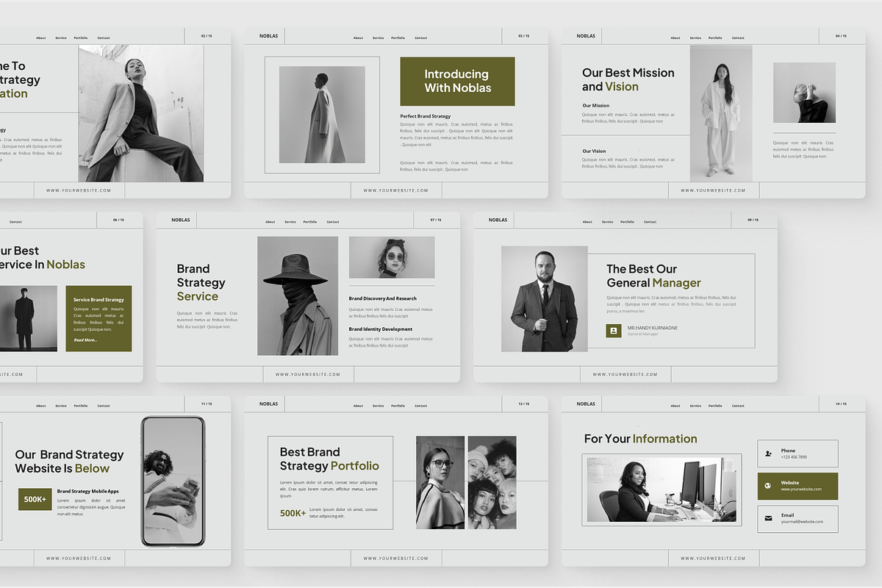Click the envelope icon in the Email card

768,518
